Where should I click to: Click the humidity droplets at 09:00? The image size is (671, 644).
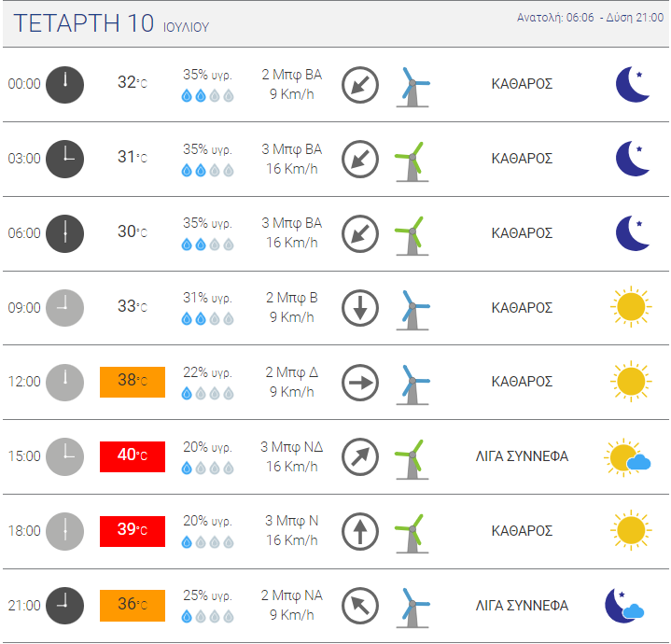pyautogui.click(x=207, y=319)
